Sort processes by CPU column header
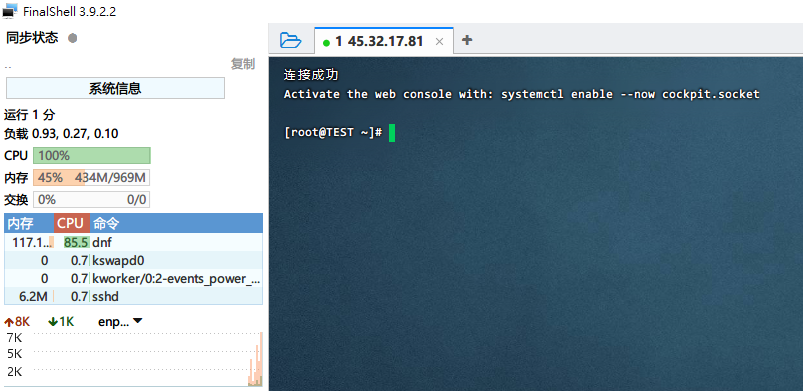This screenshot has width=803, height=391. tap(72, 223)
